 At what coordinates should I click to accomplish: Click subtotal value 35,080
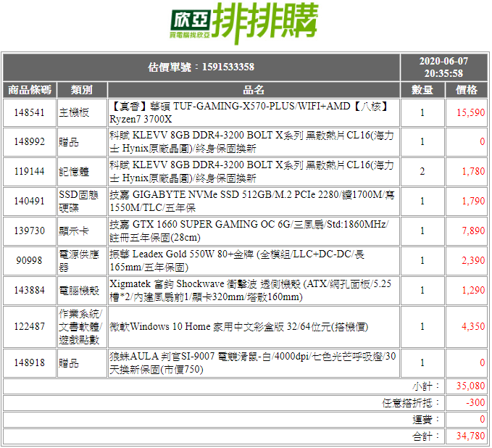point(471,386)
